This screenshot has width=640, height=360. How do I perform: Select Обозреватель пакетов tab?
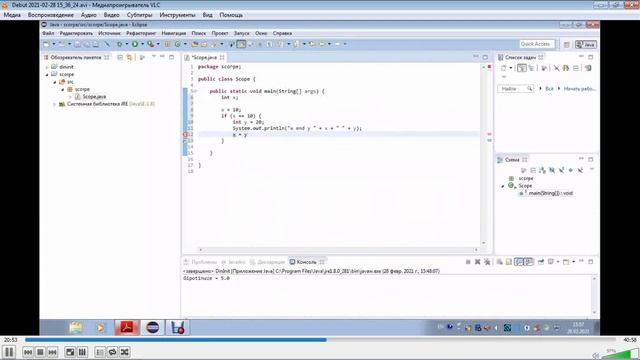click(76, 58)
